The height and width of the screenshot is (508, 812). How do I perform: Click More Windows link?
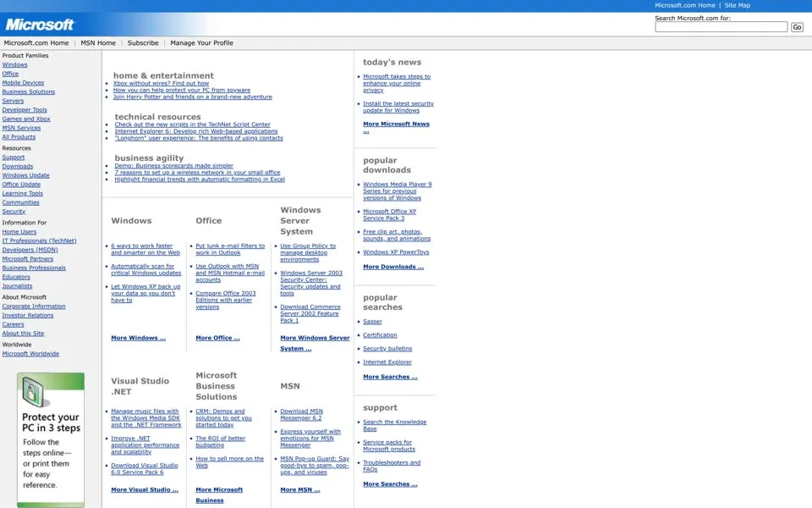[138, 338]
